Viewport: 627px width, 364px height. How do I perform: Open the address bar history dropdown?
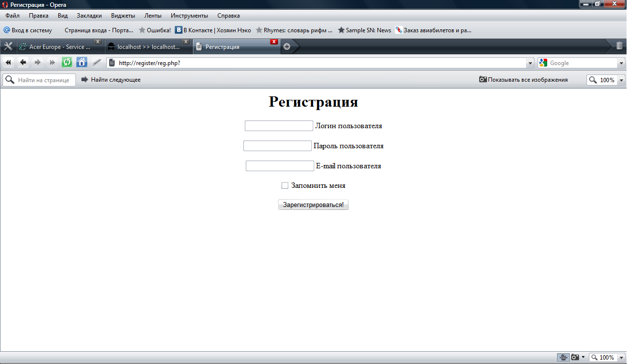coord(531,63)
